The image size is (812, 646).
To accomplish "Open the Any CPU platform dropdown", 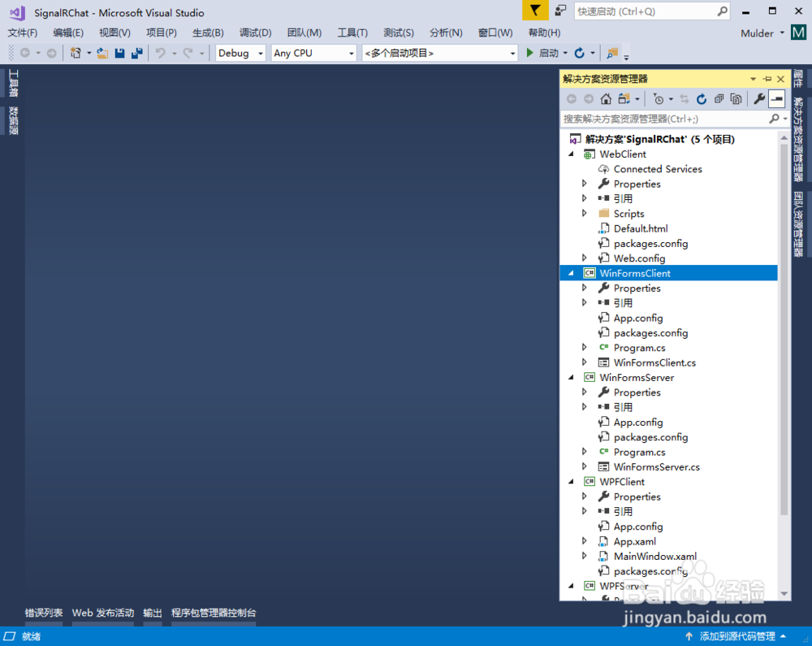I will pos(313,53).
